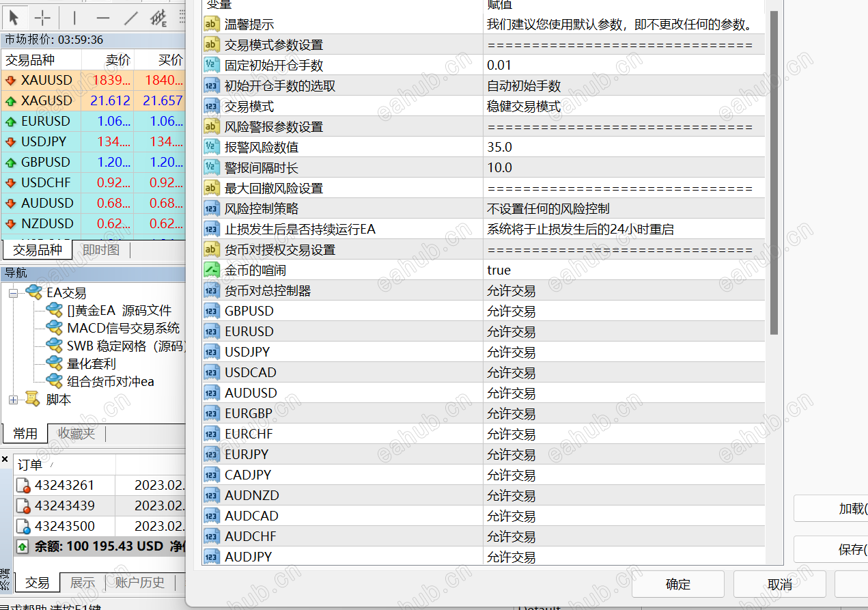The height and width of the screenshot is (610, 868).
Task: Select the []黄金EA 源码文件 expert
Action: [119, 310]
